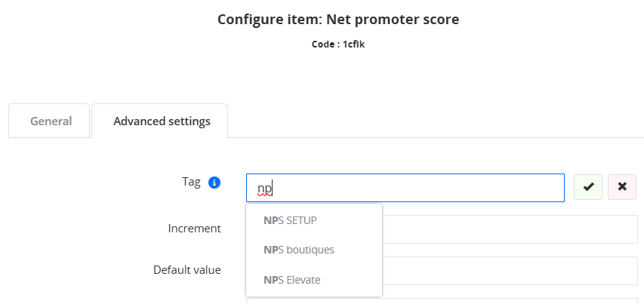Viewport: 644px width, 304px height.
Task: Confirm the tag with the checkmark button
Action: click(588, 187)
